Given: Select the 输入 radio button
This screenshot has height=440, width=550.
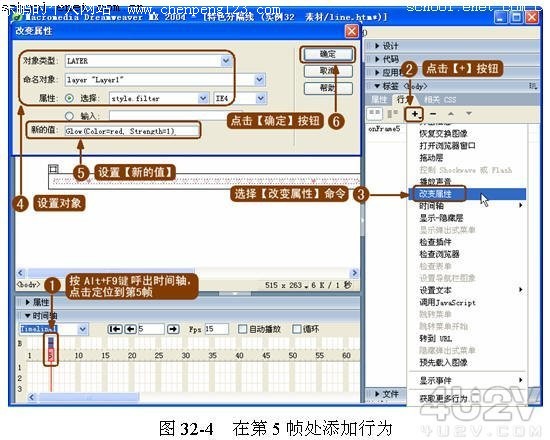Looking at the screenshot, I should 69,116.
